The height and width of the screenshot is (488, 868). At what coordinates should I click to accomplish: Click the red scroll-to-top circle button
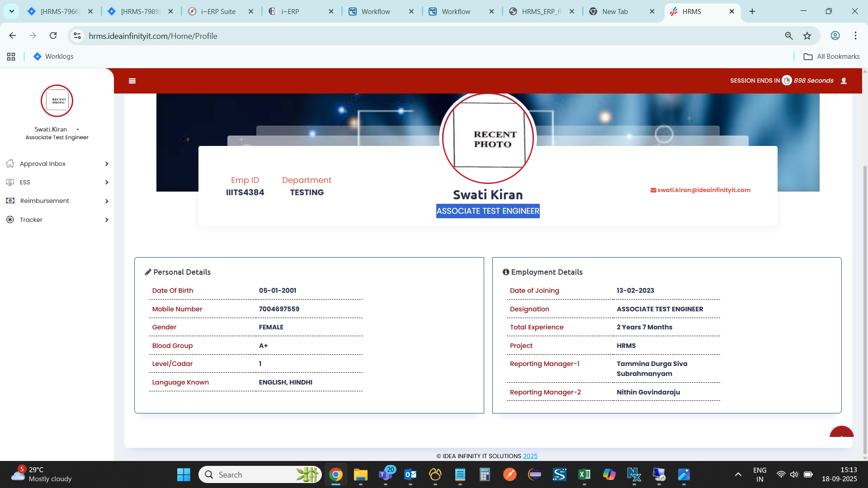(x=841, y=433)
